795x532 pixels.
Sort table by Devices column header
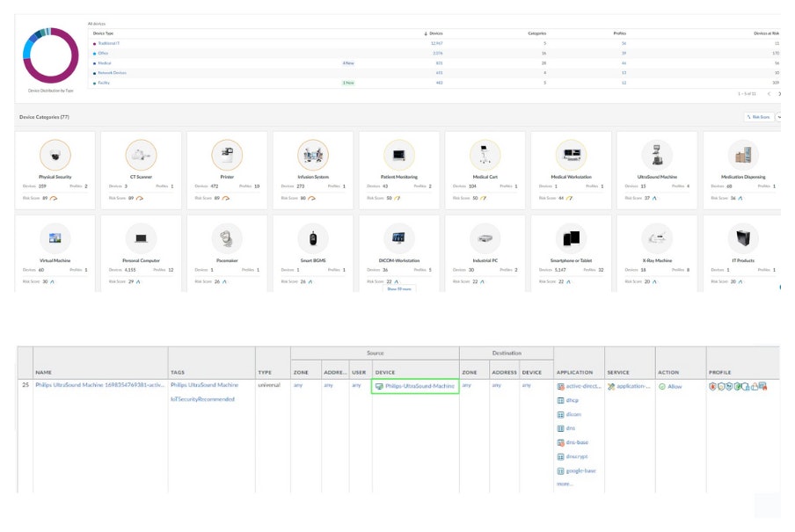434,33
